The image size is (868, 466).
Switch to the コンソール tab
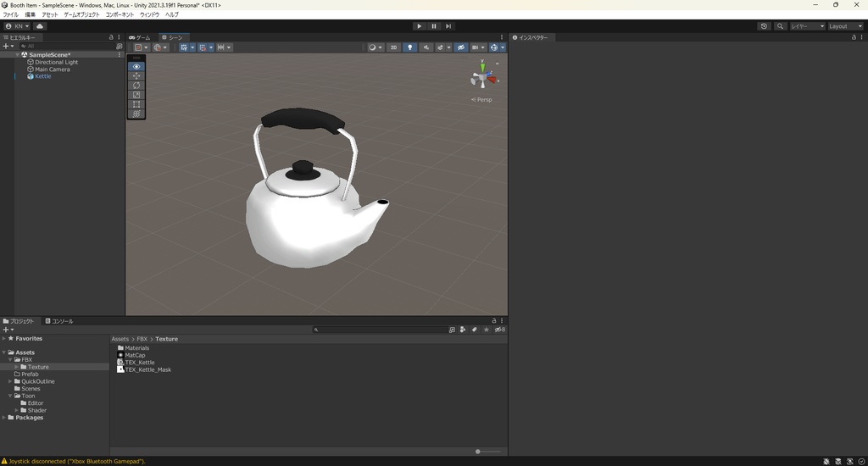(59, 321)
